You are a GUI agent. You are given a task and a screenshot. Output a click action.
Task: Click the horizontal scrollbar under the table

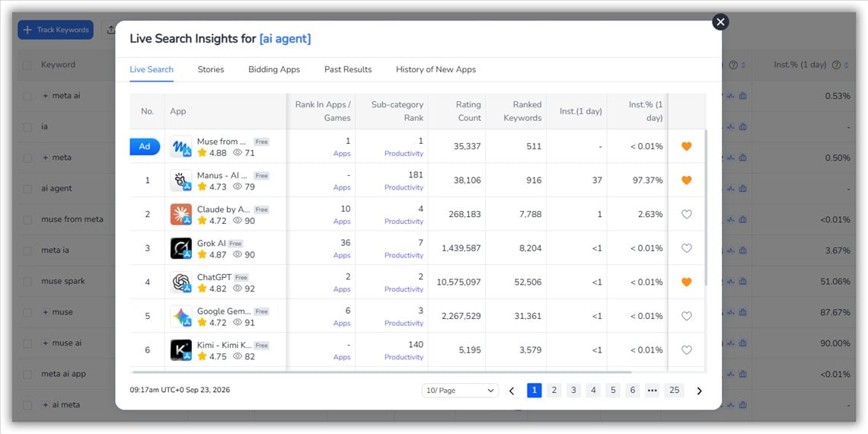point(381,372)
